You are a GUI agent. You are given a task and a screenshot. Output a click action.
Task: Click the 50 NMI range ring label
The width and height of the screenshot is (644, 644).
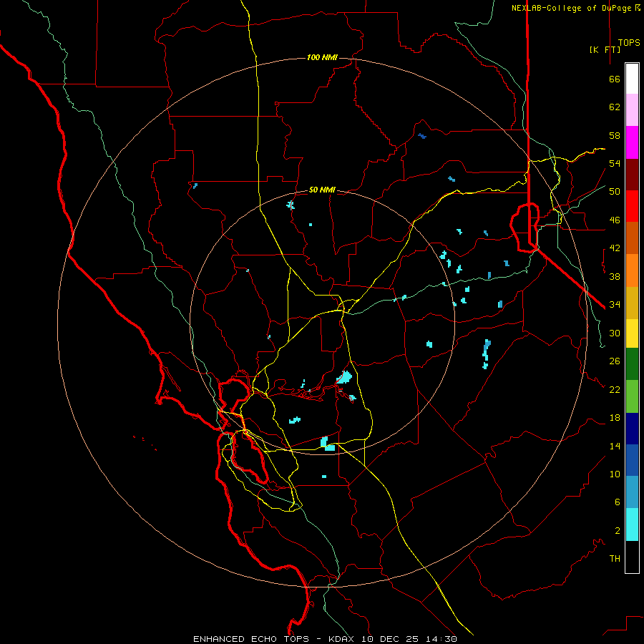point(322,190)
